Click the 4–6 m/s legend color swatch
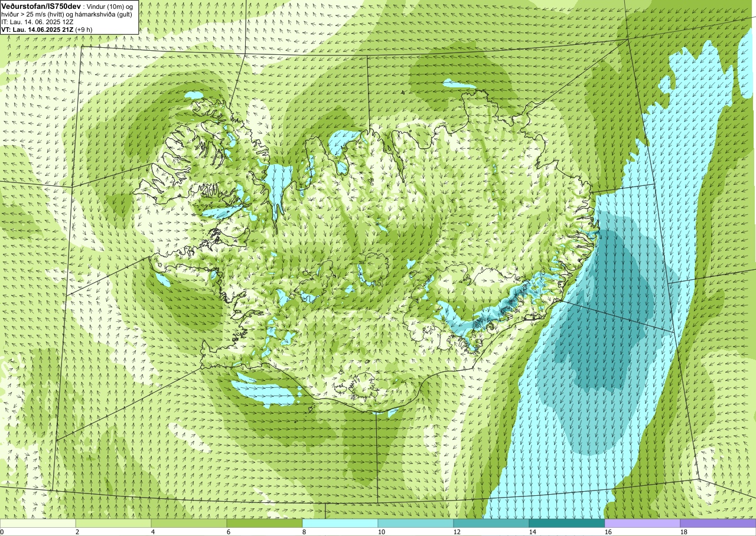Image resolution: width=756 pixels, height=536 pixels. pos(189,523)
